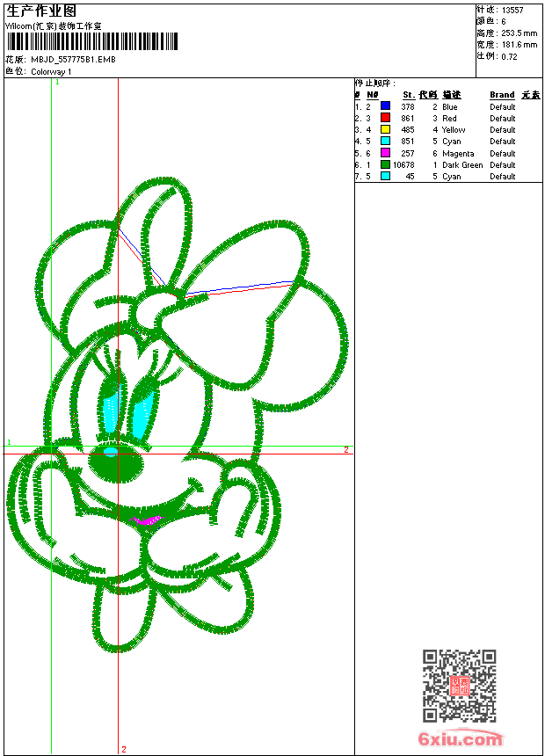Click the Colorway 1 label
545x756 pixels.
coord(51,71)
